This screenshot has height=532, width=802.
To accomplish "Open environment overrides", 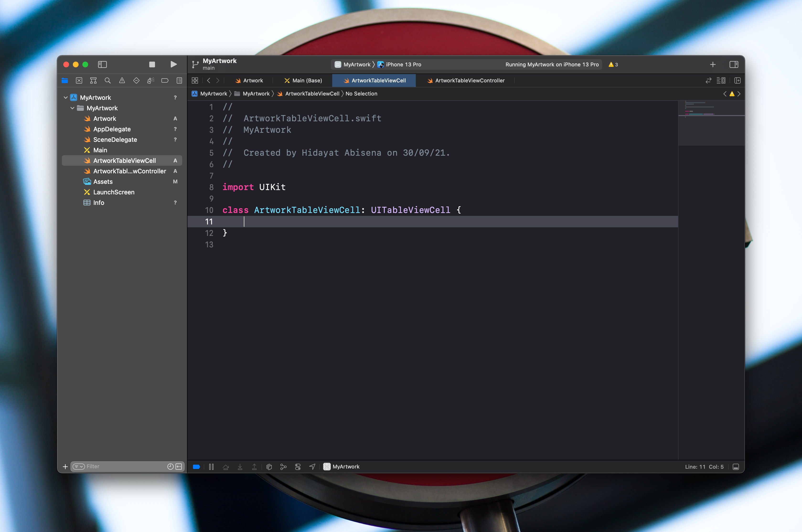I will 298,467.
